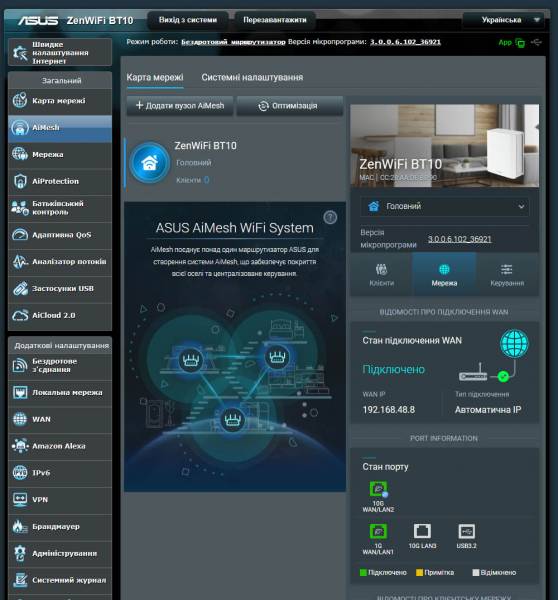Click the App link in header
The width and height of the screenshot is (558, 600).
505,42
